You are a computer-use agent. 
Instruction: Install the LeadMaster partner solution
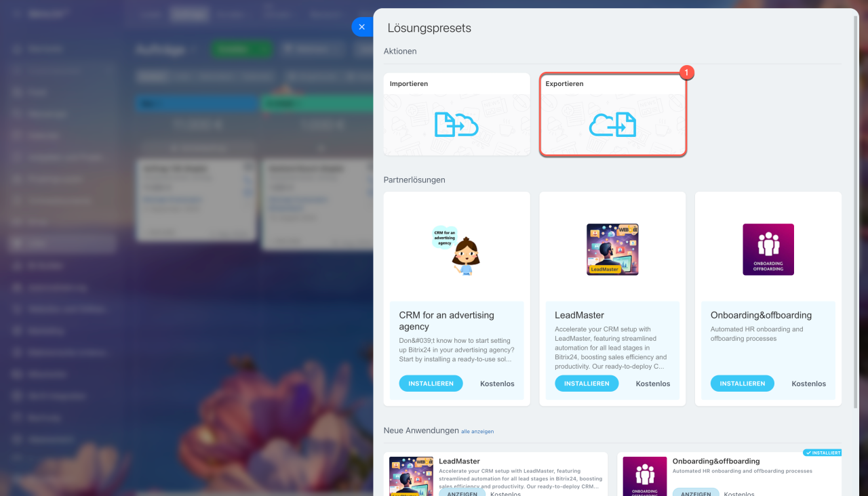587,384
